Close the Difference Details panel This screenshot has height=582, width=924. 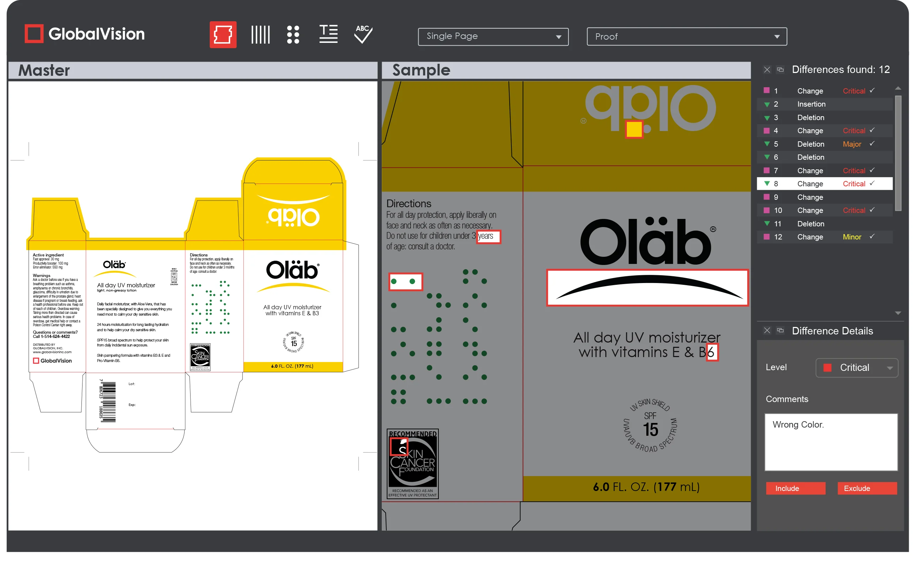point(767,330)
